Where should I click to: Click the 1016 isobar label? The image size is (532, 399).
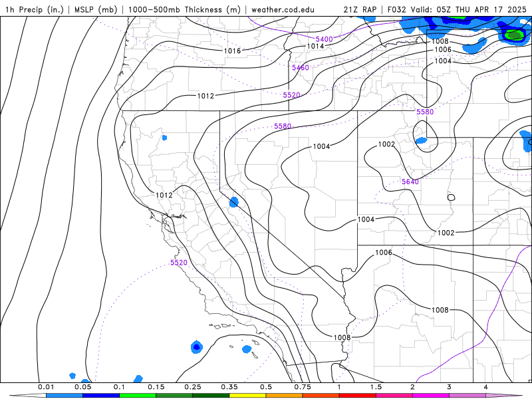tap(232, 51)
